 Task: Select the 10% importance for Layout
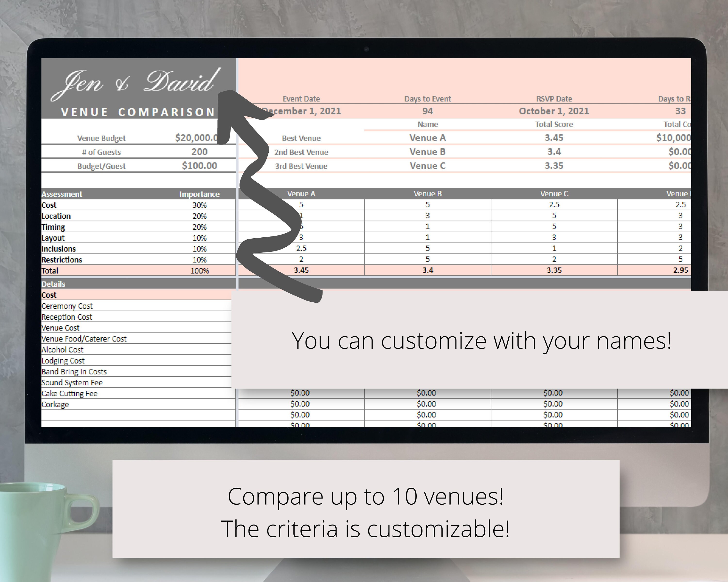coord(199,238)
